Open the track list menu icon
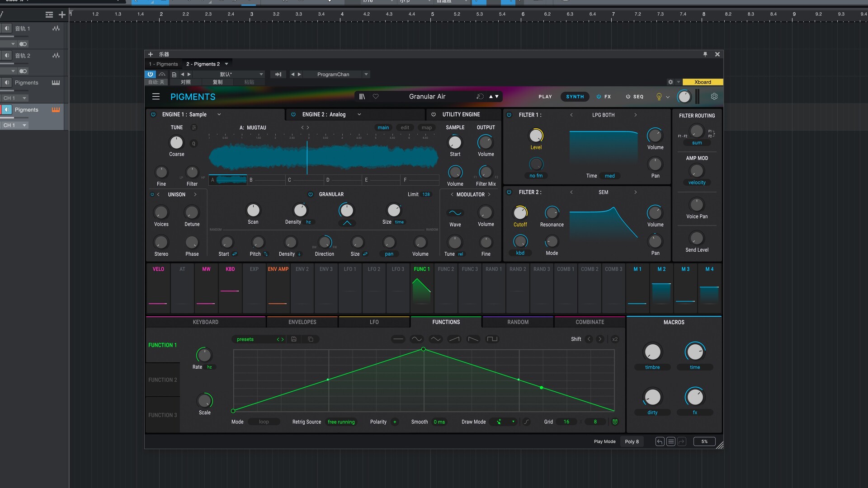This screenshot has height=488, width=868. (x=49, y=14)
